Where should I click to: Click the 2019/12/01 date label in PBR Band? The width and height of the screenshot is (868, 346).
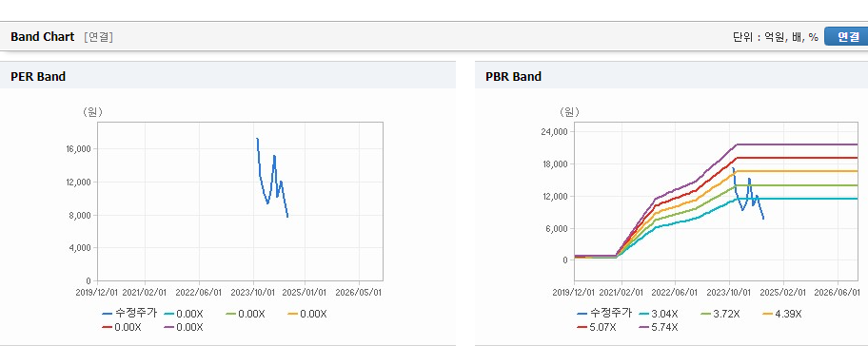coord(575,292)
